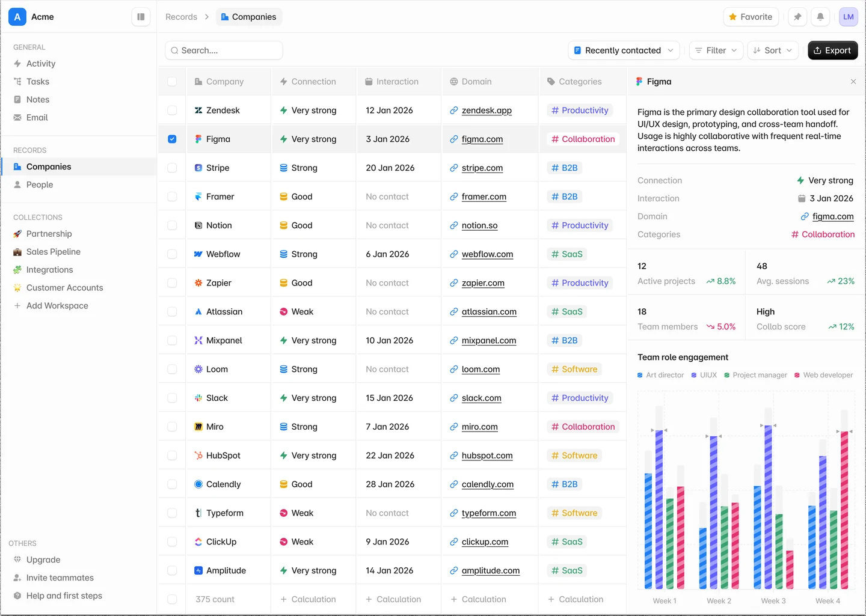Screen dimensions: 866x616
Task: Uncheck the Figma row checkbox
Action: coord(172,139)
